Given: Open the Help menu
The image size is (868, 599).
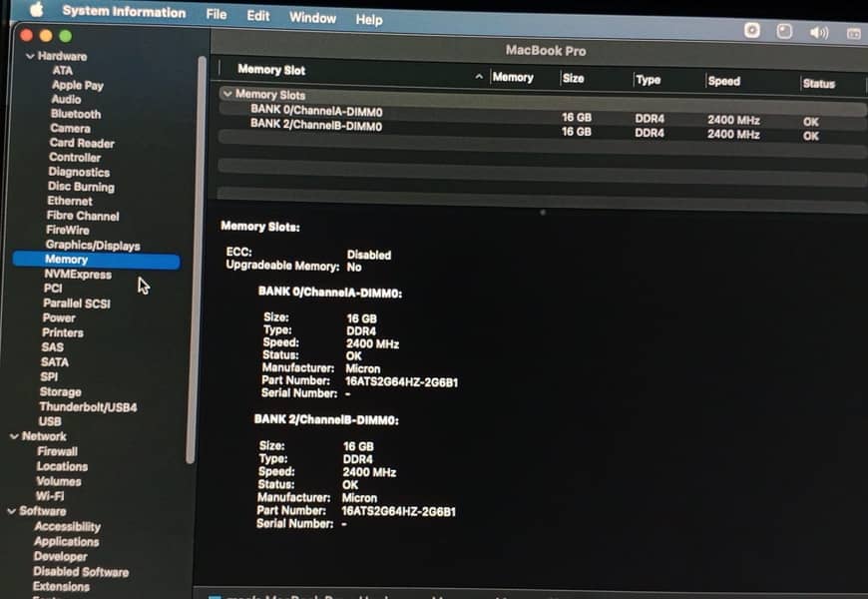Looking at the screenshot, I should click(369, 19).
